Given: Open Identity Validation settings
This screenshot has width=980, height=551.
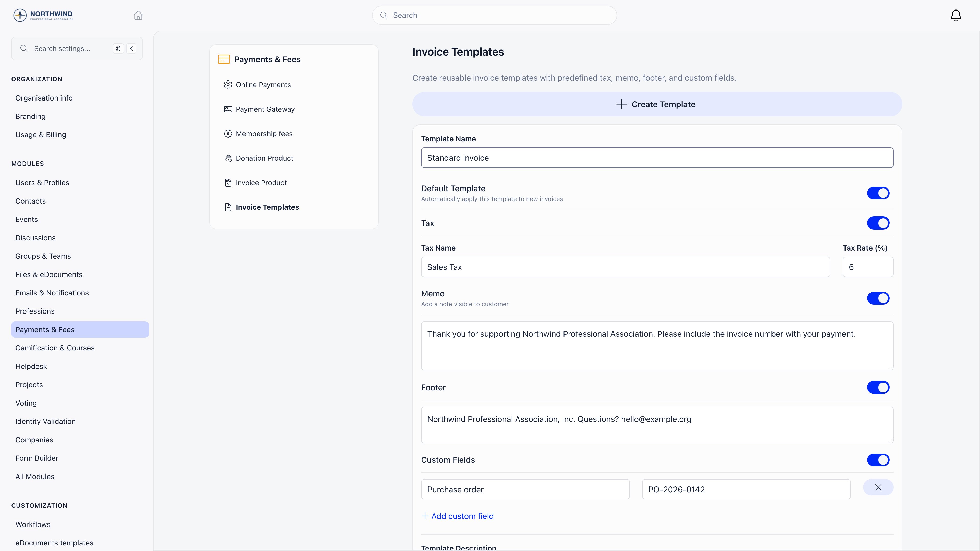Looking at the screenshot, I should (x=45, y=421).
